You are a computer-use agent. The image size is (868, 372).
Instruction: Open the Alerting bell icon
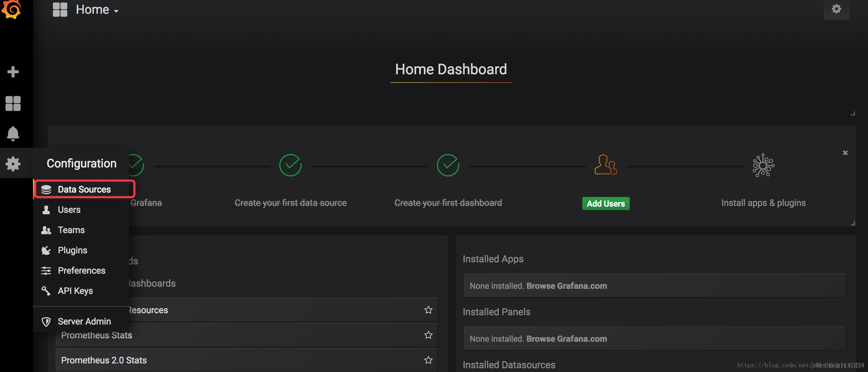pyautogui.click(x=13, y=134)
